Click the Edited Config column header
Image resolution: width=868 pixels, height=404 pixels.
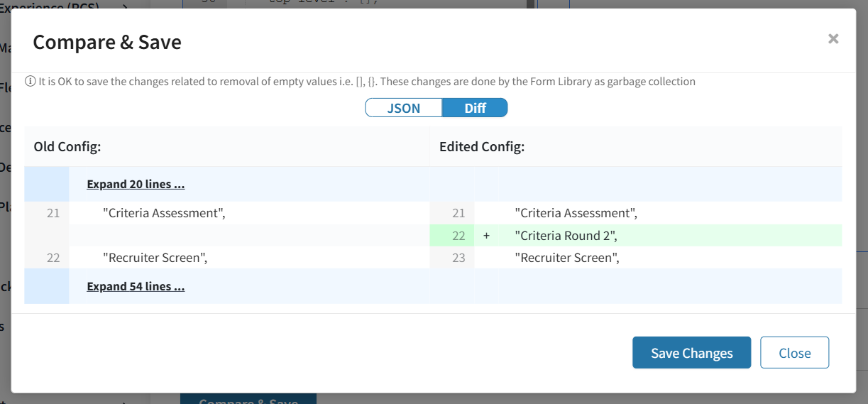coord(482,148)
